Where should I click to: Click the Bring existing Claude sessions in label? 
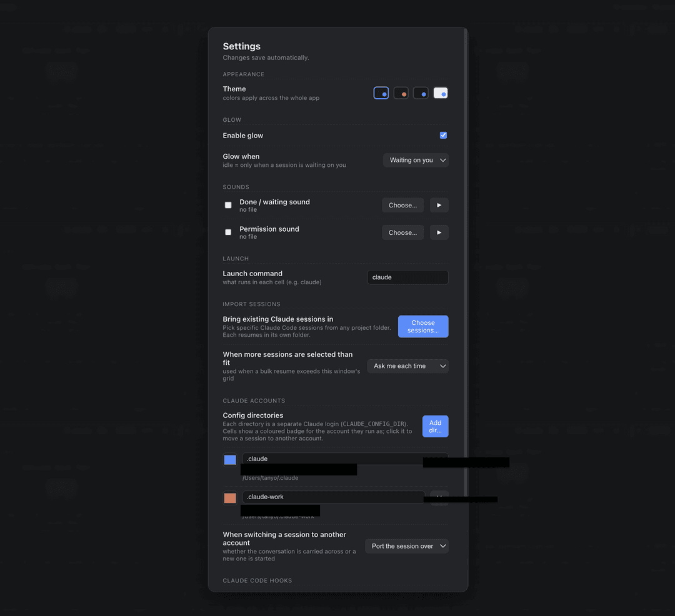pyautogui.click(x=277, y=319)
